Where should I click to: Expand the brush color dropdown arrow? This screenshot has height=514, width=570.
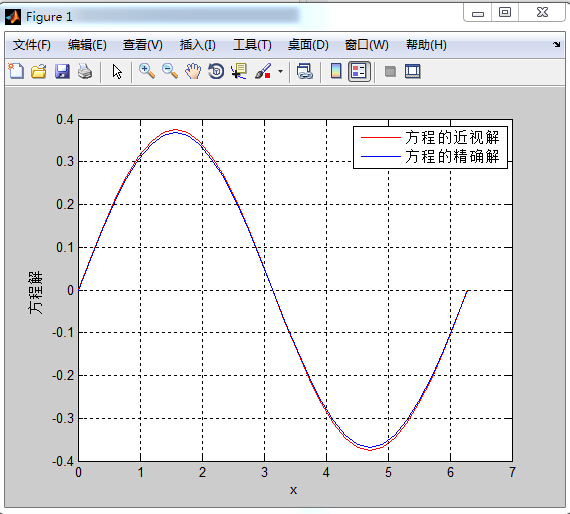tap(280, 71)
